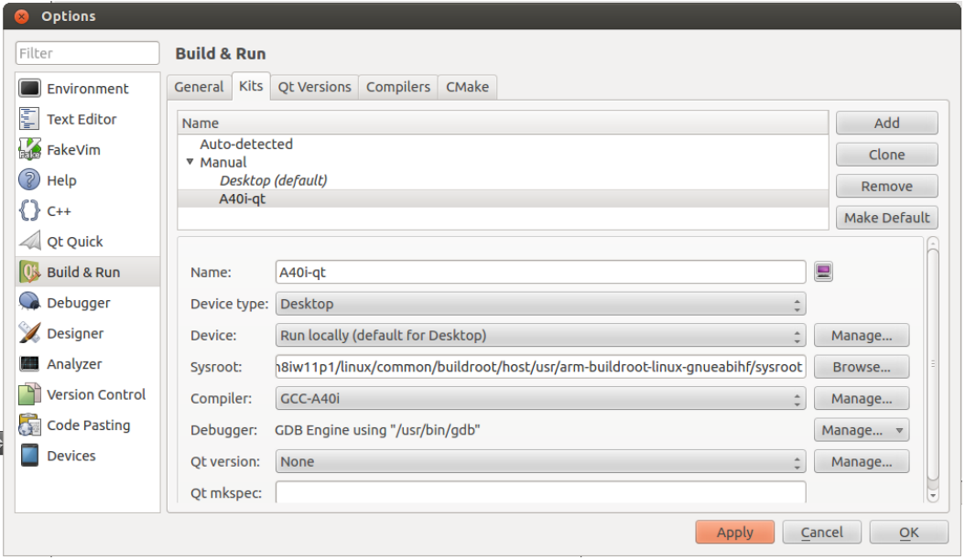Screen dimensions: 965x560
Task: Click the Qt mkspec input field
Action: [x=540, y=492]
